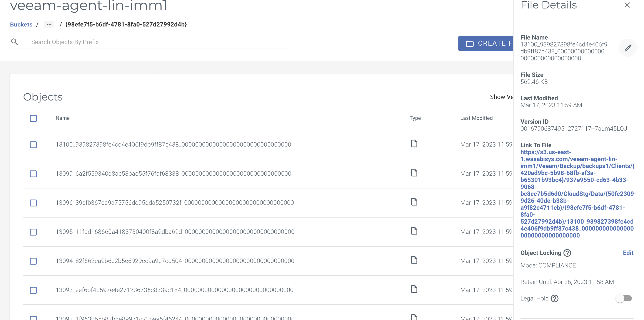Open object 13099_6a2f559340d8ae53bac55f76faf68338
This screenshot has height=320, width=644.
coord(173,173)
